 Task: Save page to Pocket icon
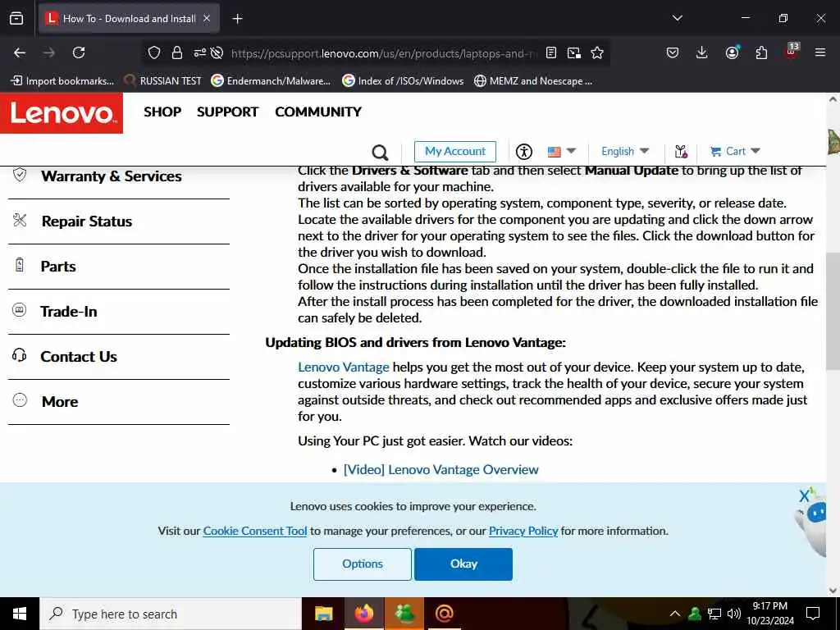pos(673,52)
